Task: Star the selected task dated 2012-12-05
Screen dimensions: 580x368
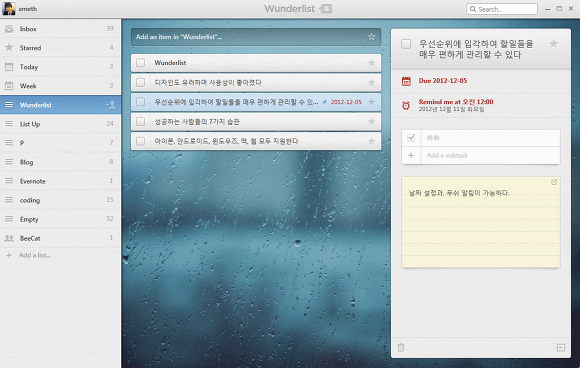Action: pos(371,102)
